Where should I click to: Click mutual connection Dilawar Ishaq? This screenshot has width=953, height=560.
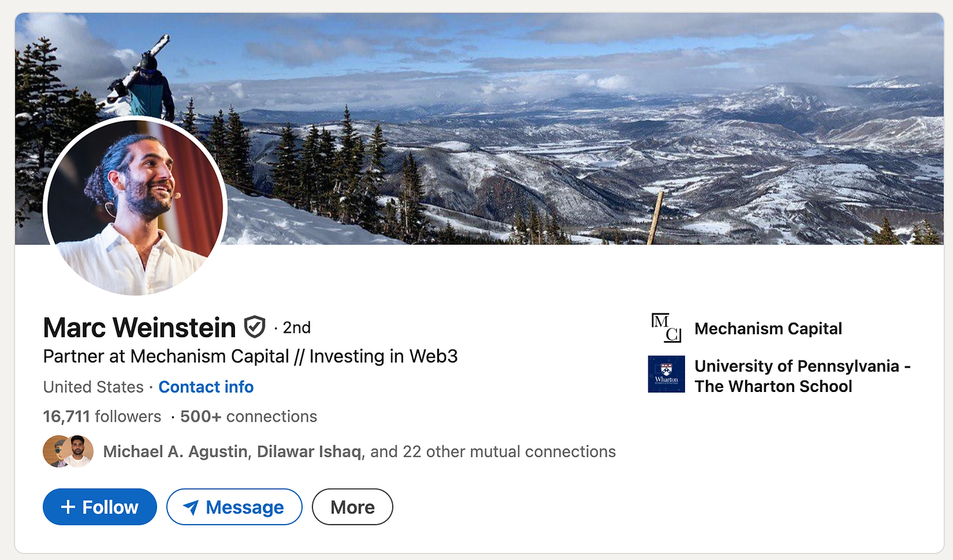(308, 452)
